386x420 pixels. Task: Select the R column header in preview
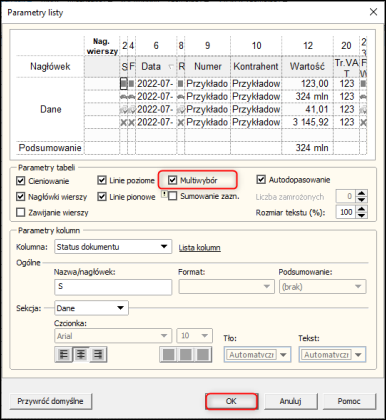181,66
